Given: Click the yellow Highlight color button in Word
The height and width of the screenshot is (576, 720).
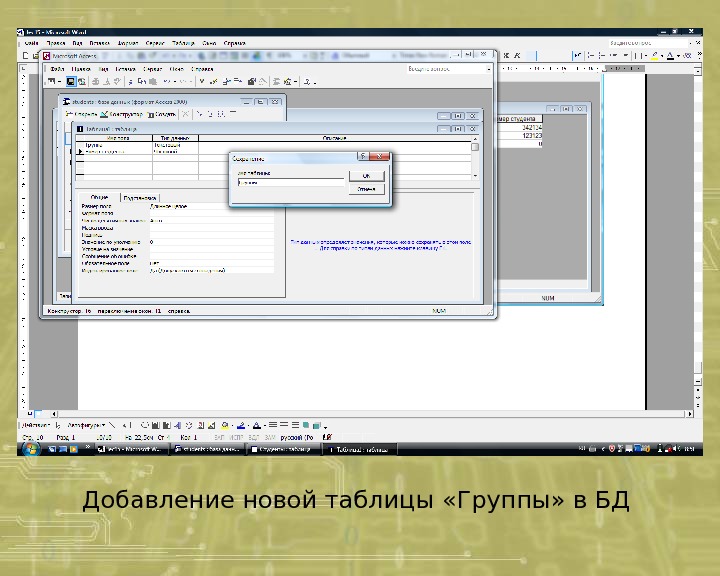Looking at the screenshot, I should coord(655,56).
